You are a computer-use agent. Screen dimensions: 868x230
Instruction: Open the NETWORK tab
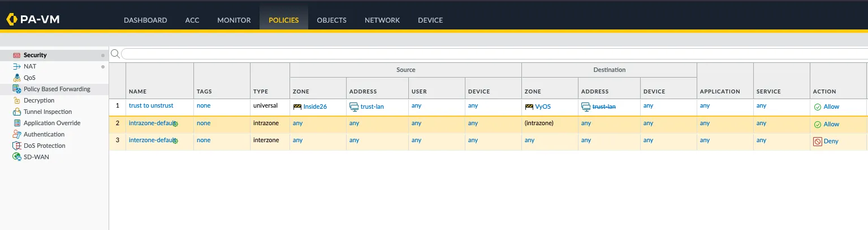click(382, 20)
